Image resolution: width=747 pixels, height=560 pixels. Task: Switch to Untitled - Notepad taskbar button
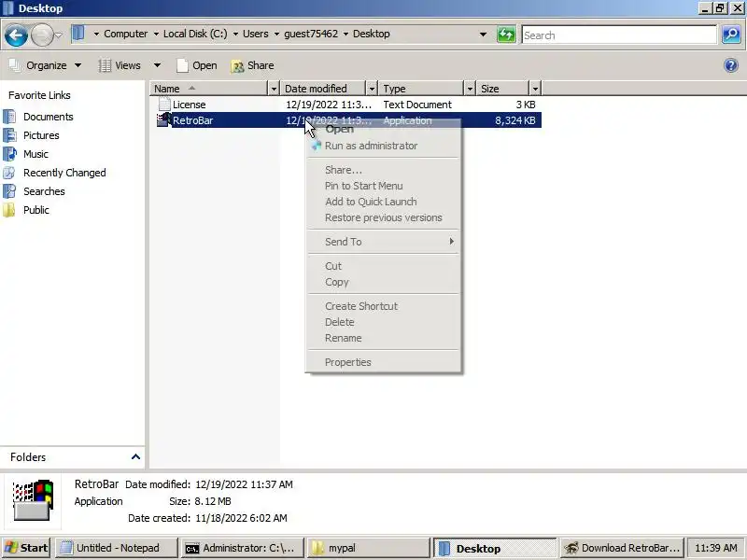pos(116,548)
